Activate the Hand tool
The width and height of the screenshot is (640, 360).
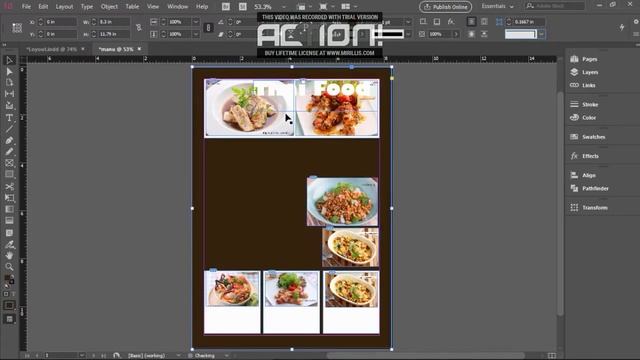9,256
